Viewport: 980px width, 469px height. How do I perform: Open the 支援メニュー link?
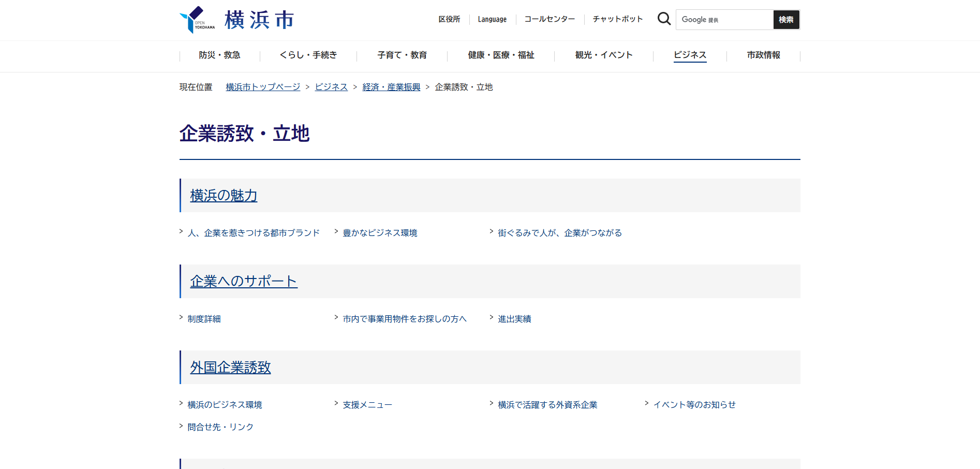click(367, 405)
